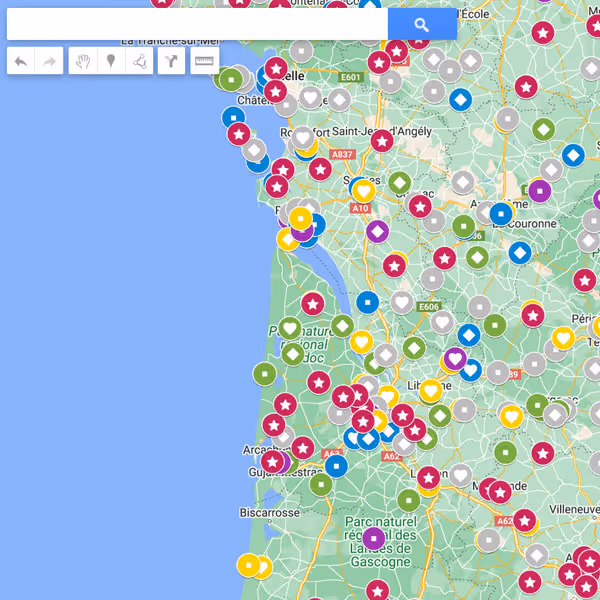This screenshot has height=600, width=600.
Task: Click green heart marker in Médoc park
Action: [x=290, y=328]
